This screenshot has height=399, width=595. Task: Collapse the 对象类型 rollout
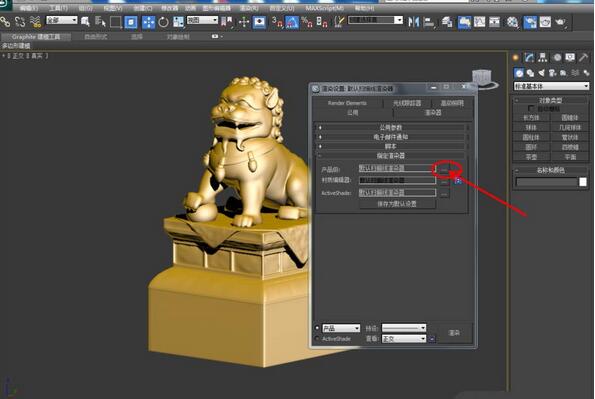(551, 100)
